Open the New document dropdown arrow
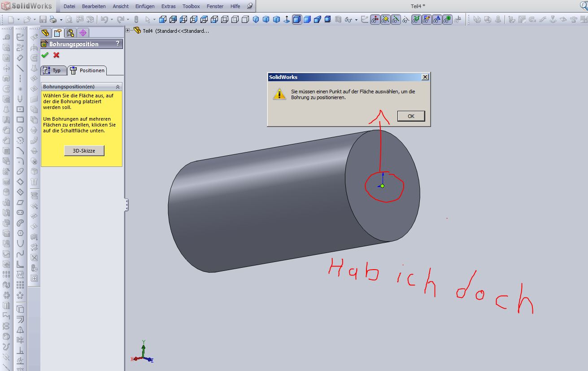The image size is (588, 371). 18,20
